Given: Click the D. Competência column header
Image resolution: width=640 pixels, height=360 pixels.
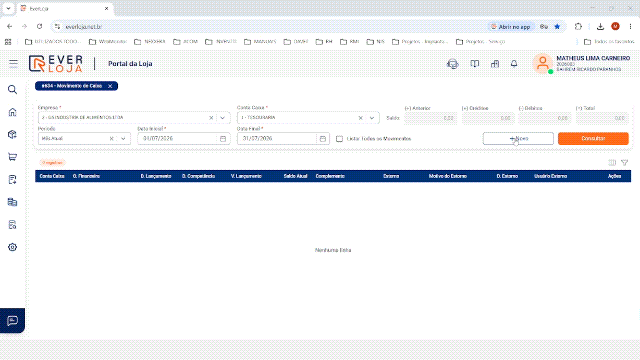Looking at the screenshot, I should 198,176.
